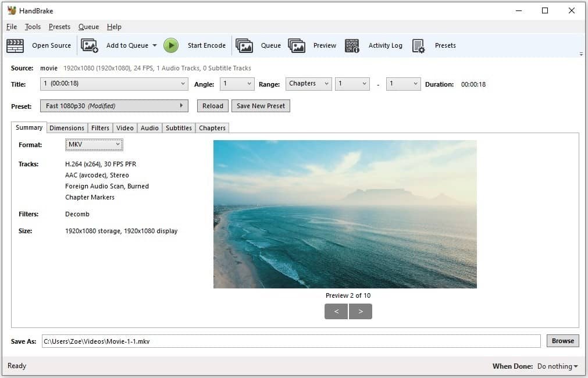The image size is (588, 378).
Task: Click the Presets gear-document icon
Action: pyautogui.click(x=418, y=46)
